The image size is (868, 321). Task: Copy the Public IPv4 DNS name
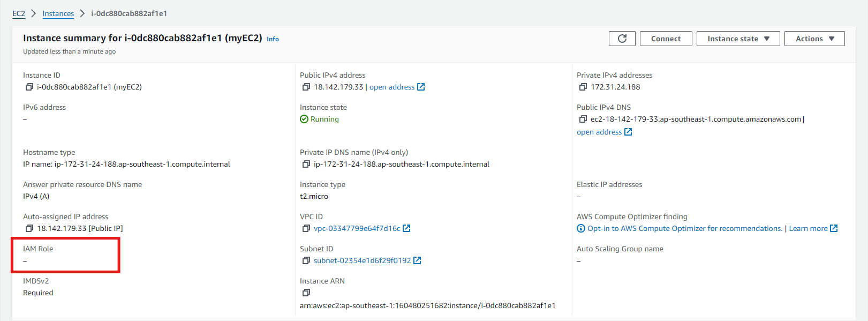pos(583,119)
